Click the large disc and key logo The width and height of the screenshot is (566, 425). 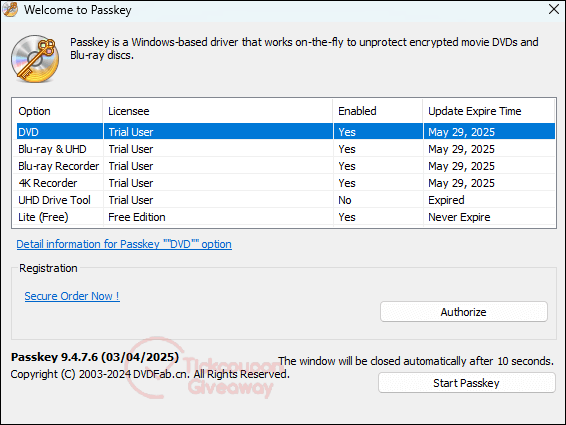(x=35, y=58)
